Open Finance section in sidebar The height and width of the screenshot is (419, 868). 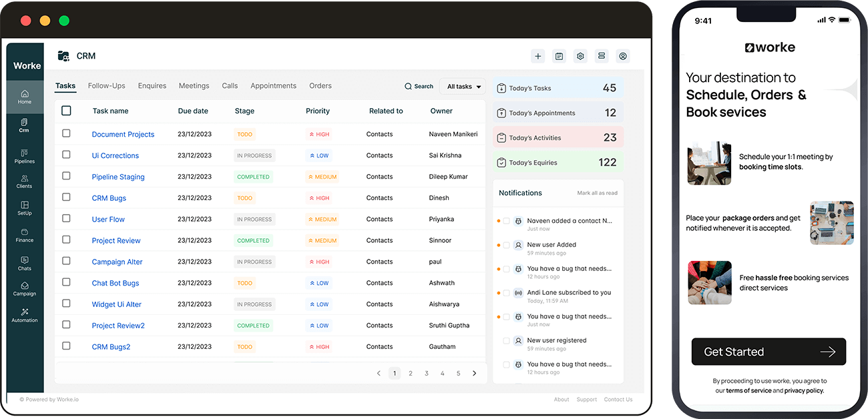[x=25, y=235]
